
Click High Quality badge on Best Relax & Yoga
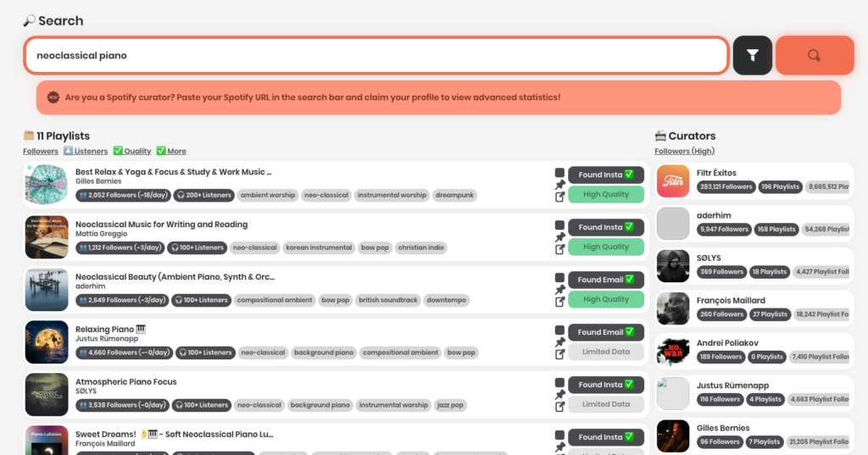[606, 194]
